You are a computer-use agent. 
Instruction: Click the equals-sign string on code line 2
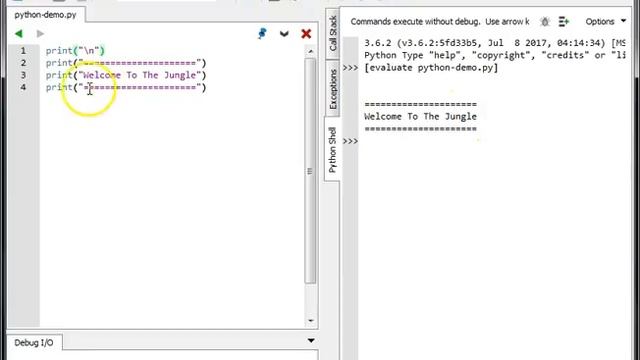pyautogui.click(x=140, y=63)
